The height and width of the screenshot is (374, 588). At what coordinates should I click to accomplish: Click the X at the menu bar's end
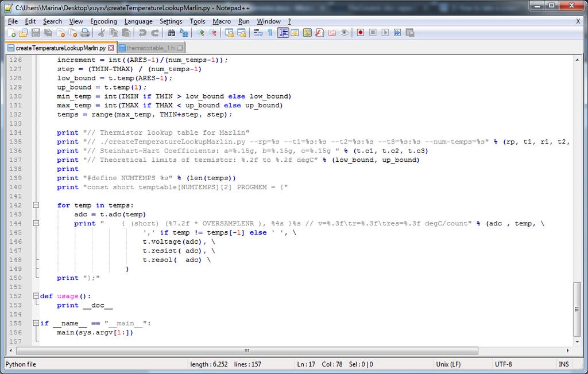[578, 21]
